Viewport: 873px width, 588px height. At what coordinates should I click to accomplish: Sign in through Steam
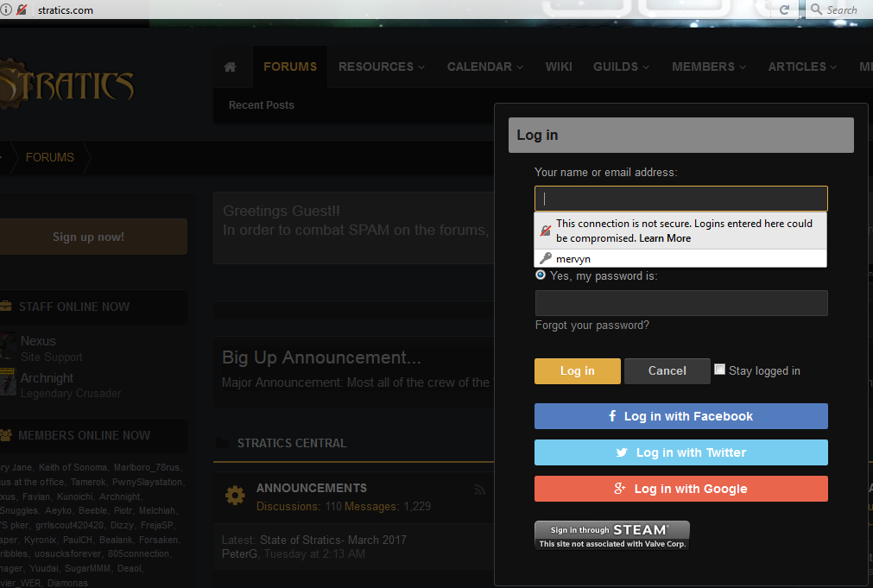click(x=612, y=535)
